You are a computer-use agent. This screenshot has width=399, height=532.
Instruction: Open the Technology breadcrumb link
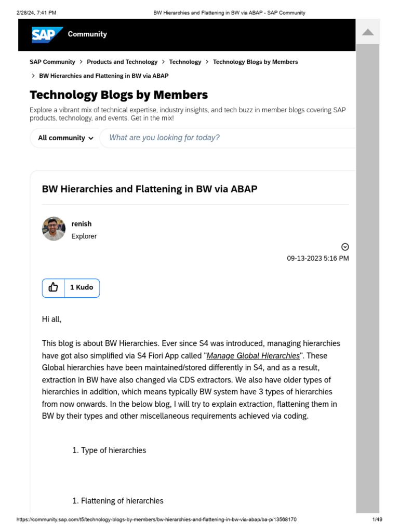(185, 62)
